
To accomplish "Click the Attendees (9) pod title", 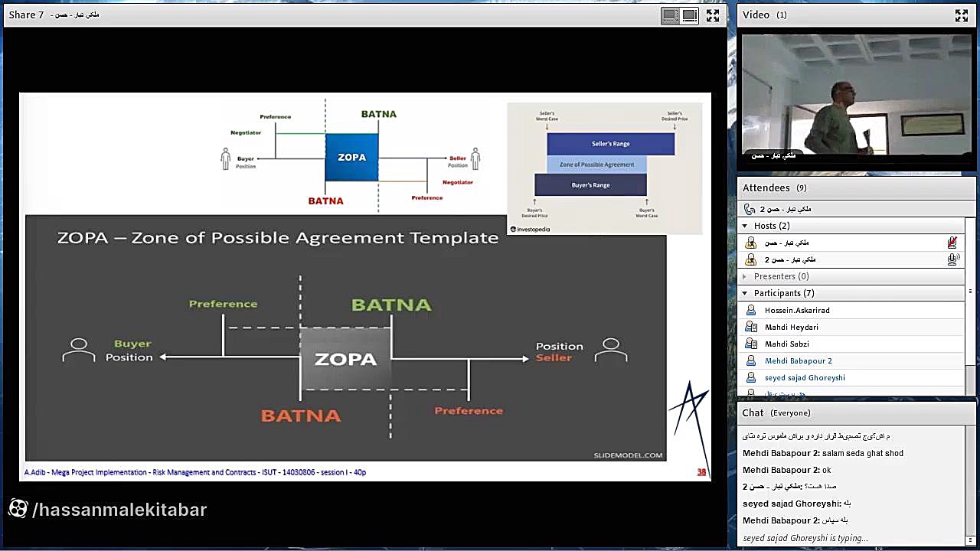I will 774,187.
